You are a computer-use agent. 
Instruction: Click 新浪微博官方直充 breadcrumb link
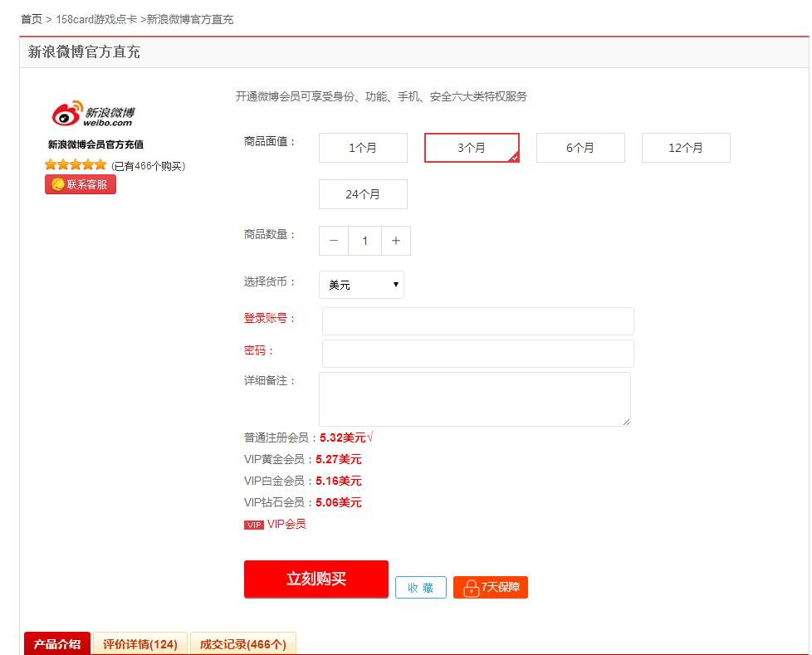coord(190,19)
